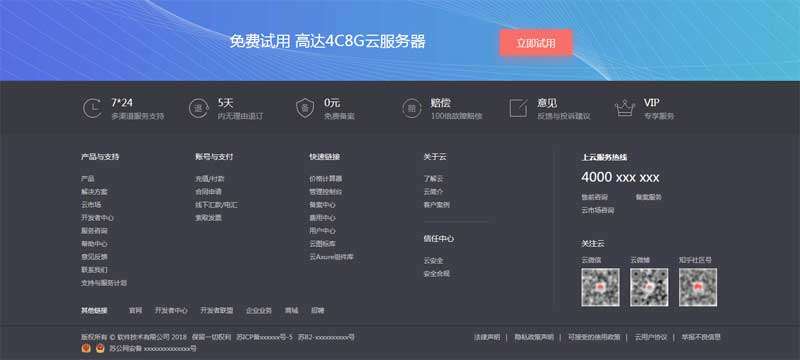The width and height of the screenshot is (800, 360).
Task: Click the 免费试用 高达4C8G云服务器 banner text
Action: tap(327, 41)
